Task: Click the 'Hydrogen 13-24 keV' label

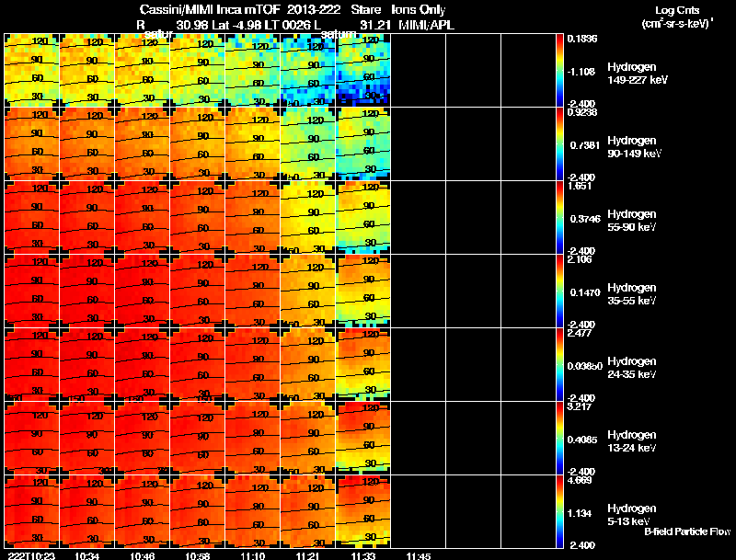Action: click(x=632, y=441)
